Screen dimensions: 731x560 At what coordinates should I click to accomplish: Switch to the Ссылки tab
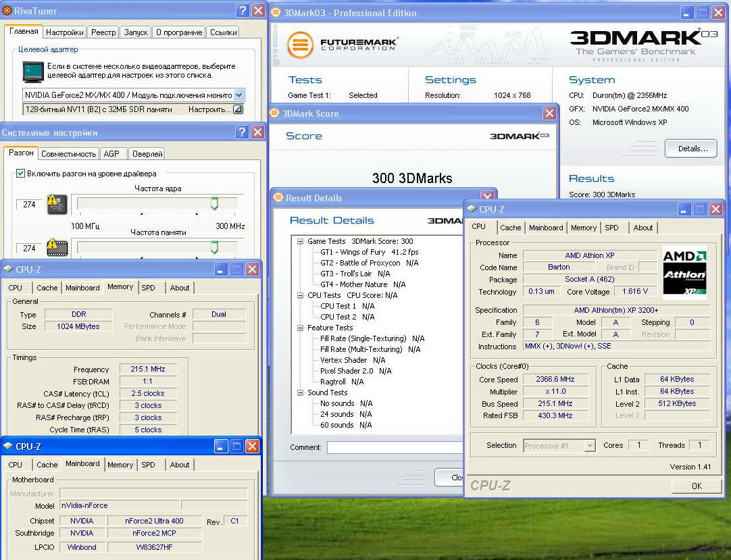pos(223,32)
